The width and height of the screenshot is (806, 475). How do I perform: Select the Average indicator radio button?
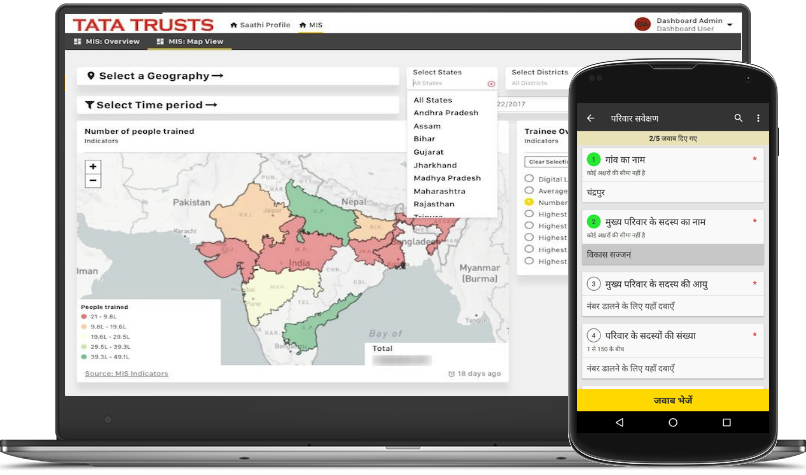click(x=529, y=190)
